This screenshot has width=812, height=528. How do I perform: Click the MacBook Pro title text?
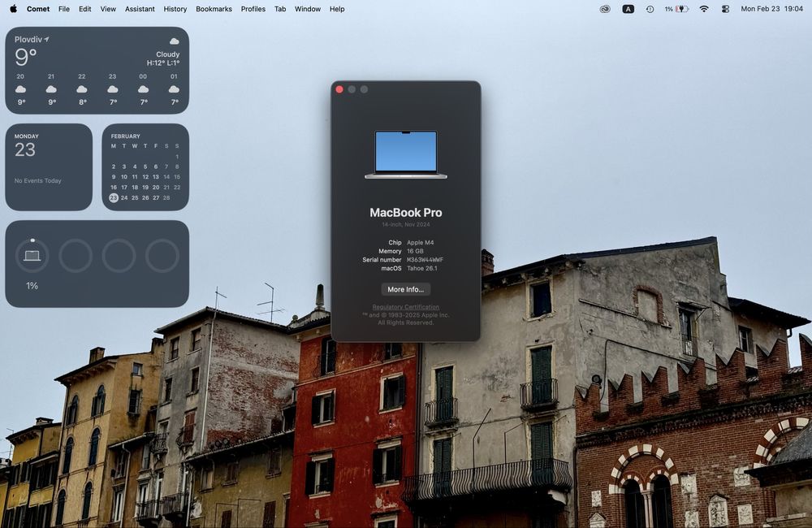405,213
